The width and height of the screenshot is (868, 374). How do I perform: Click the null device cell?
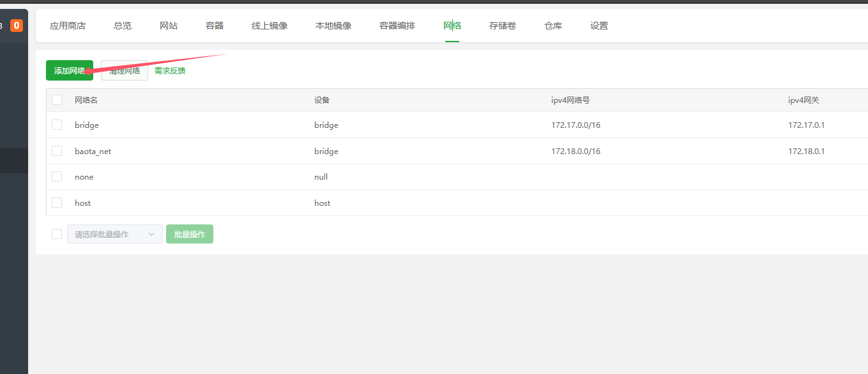tap(321, 177)
